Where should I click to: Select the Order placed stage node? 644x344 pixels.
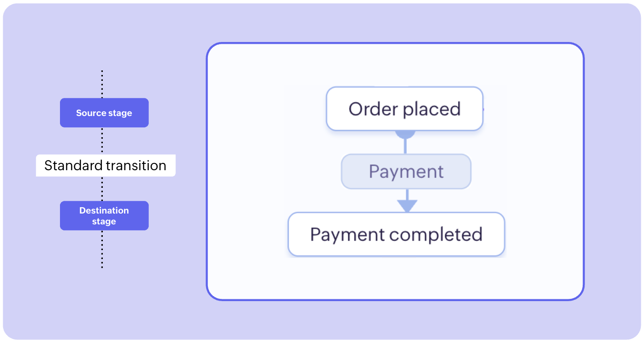click(405, 109)
